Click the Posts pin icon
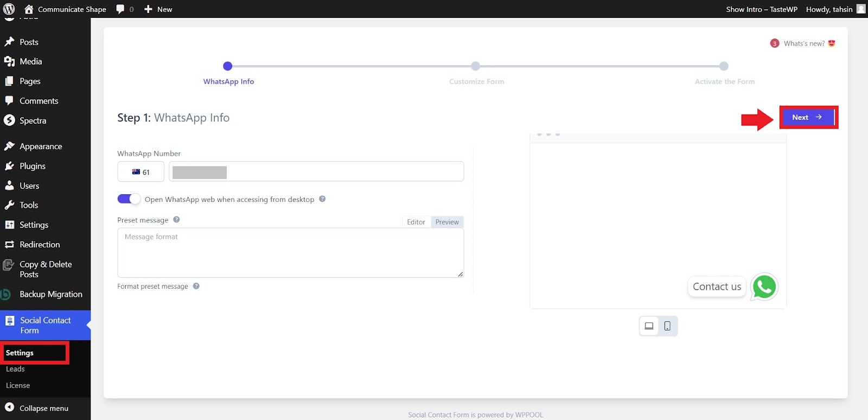This screenshot has width=868, height=420. coord(9,42)
